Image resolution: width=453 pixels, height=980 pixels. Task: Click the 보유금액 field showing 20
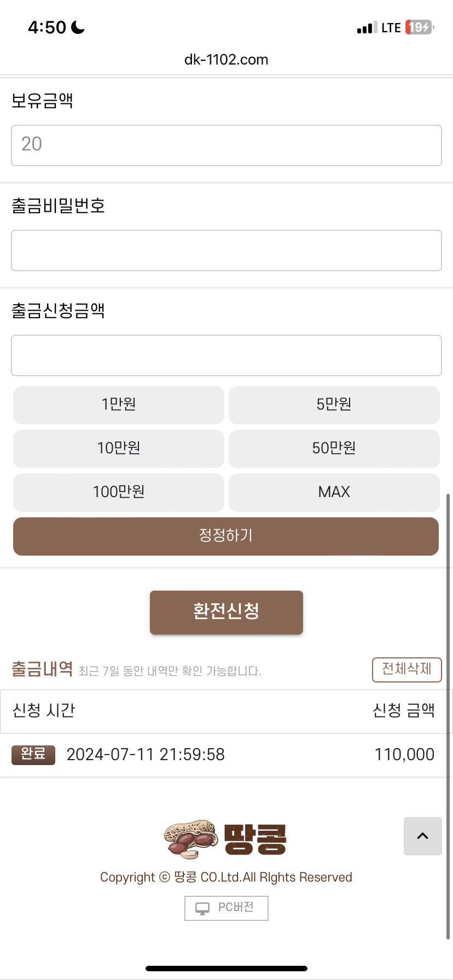pyautogui.click(x=226, y=145)
